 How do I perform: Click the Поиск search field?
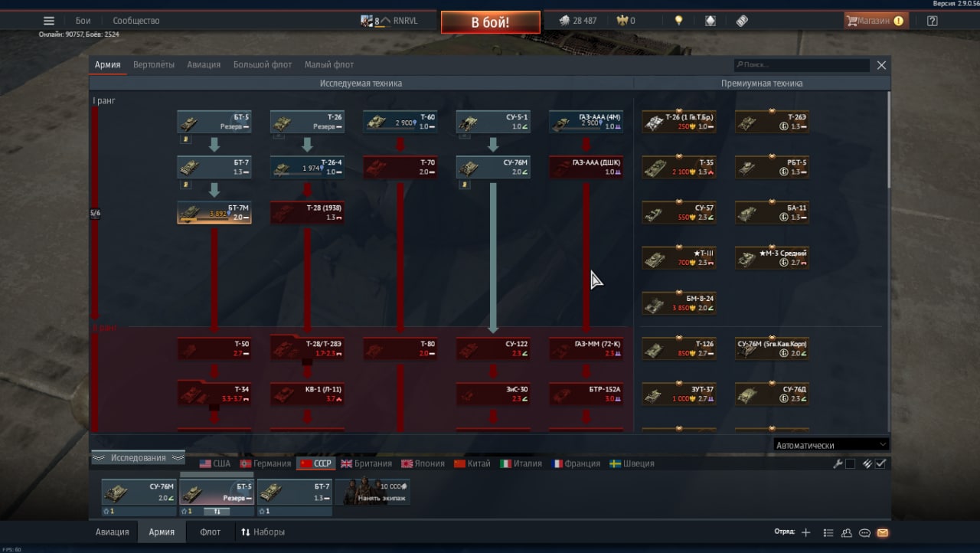(801, 65)
